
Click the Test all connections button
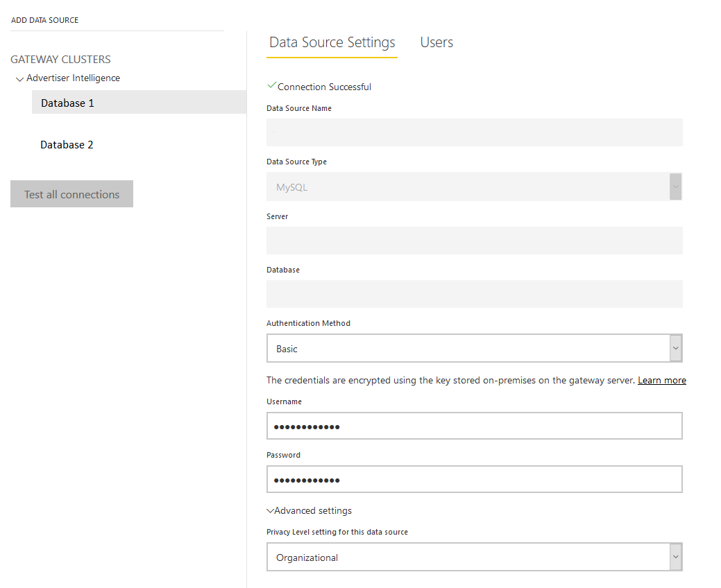pyautogui.click(x=71, y=194)
